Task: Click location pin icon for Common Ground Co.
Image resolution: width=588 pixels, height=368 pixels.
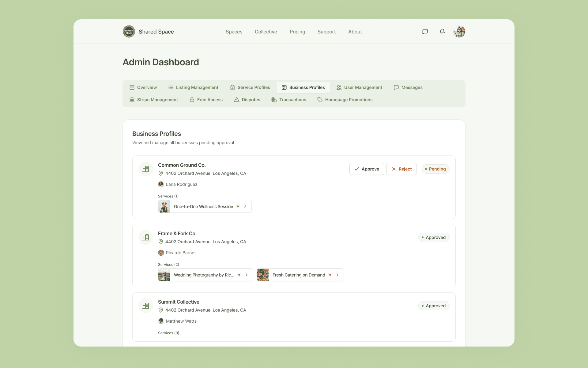Action: click(160, 173)
